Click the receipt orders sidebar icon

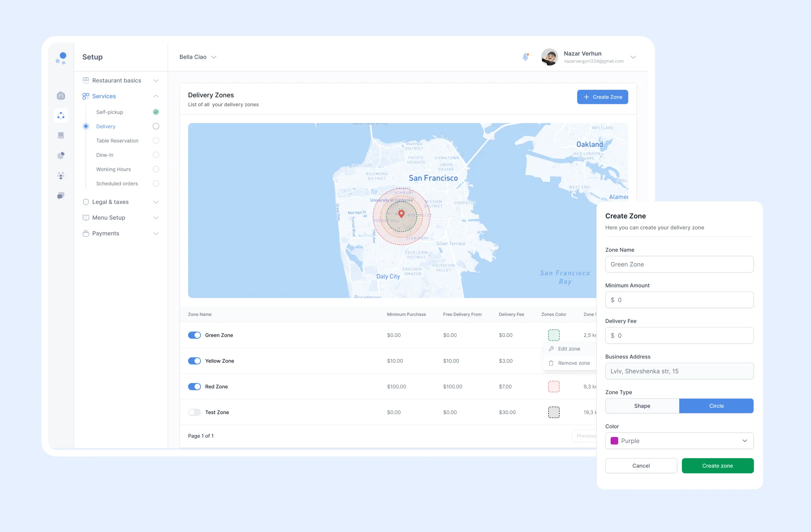point(61,136)
